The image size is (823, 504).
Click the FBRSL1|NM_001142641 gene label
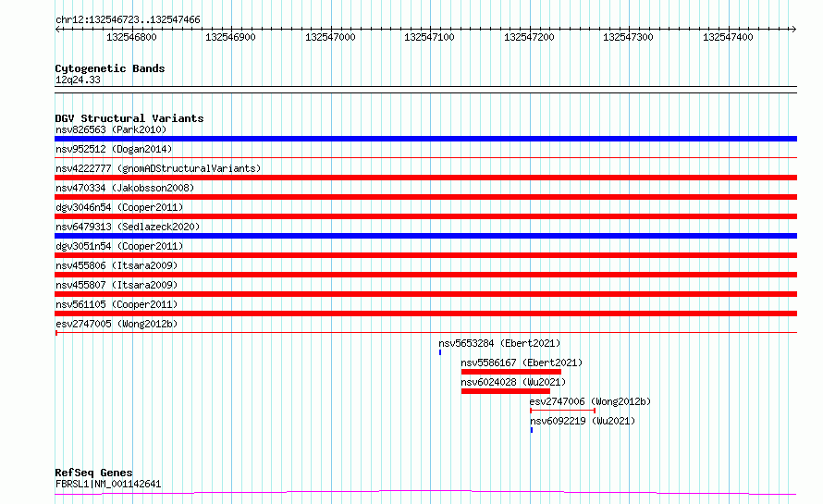(x=107, y=484)
